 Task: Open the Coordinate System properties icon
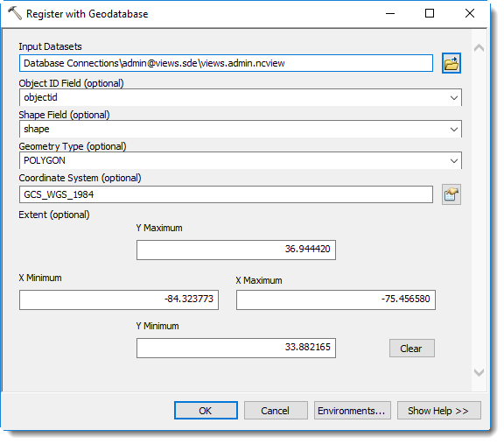(x=451, y=194)
